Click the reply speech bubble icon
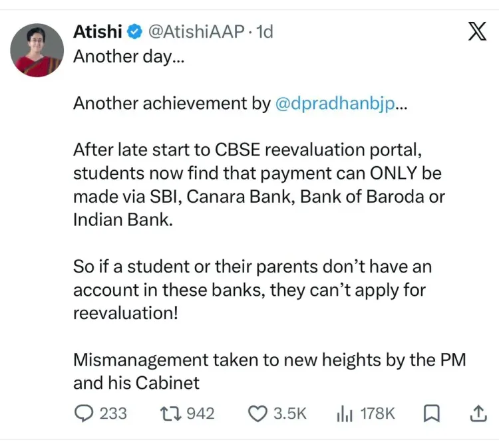Viewport: 499px width, 448px height. pos(84,413)
